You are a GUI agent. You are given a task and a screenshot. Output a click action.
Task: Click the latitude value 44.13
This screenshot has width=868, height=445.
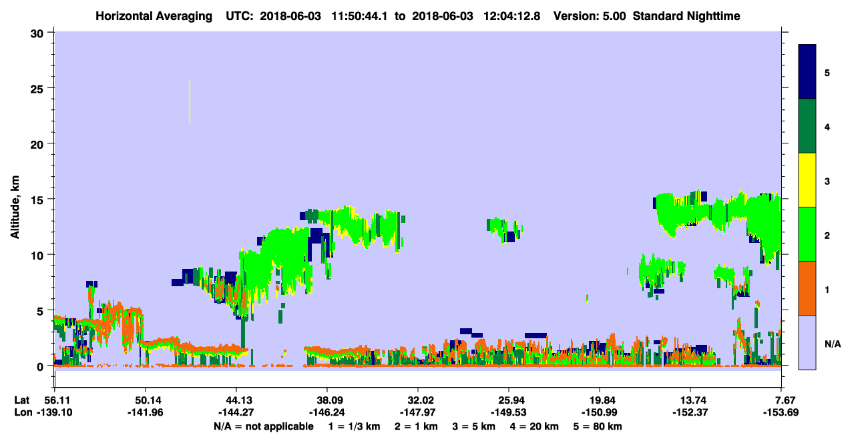[x=236, y=400]
